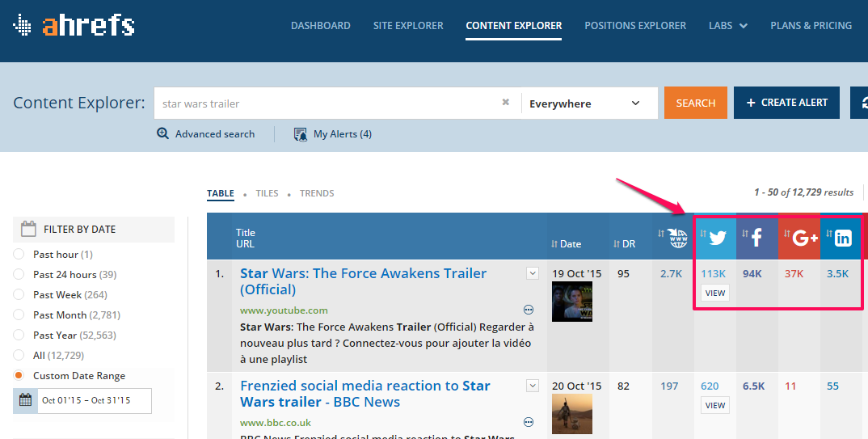Click the Advanced search magnifier icon
868x439 pixels.
[162, 133]
